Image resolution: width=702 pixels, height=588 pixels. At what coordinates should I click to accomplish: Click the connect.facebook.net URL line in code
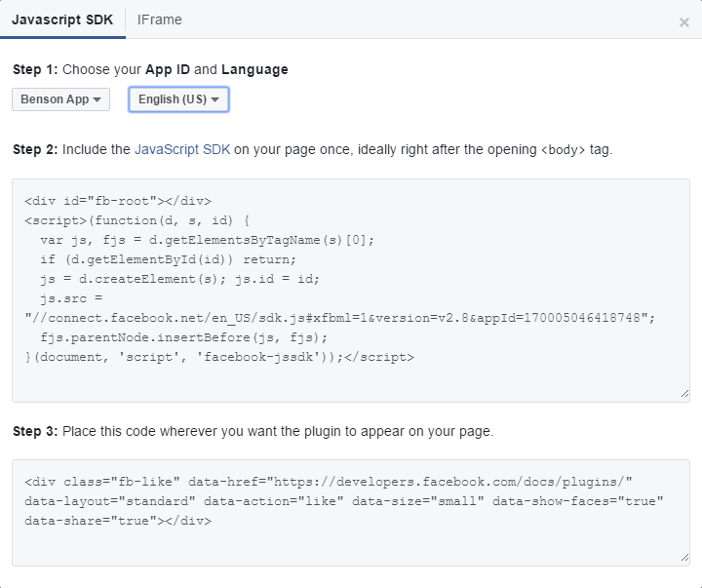[340, 318]
